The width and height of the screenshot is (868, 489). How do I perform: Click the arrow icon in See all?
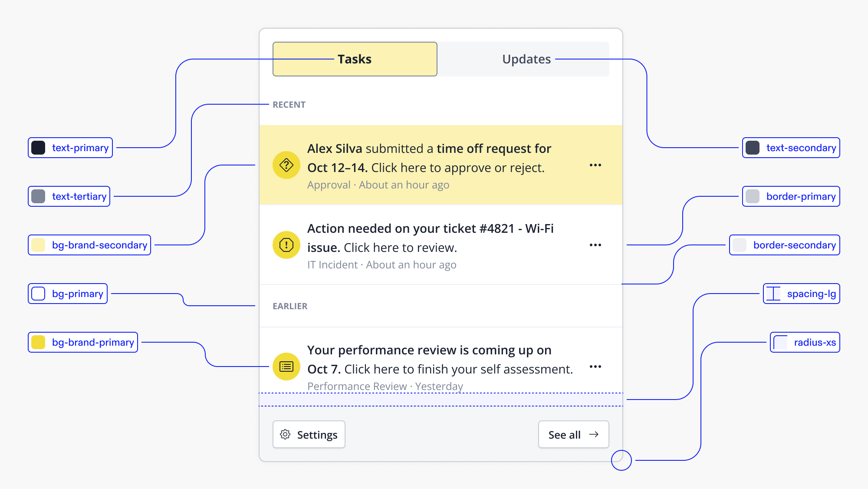594,434
